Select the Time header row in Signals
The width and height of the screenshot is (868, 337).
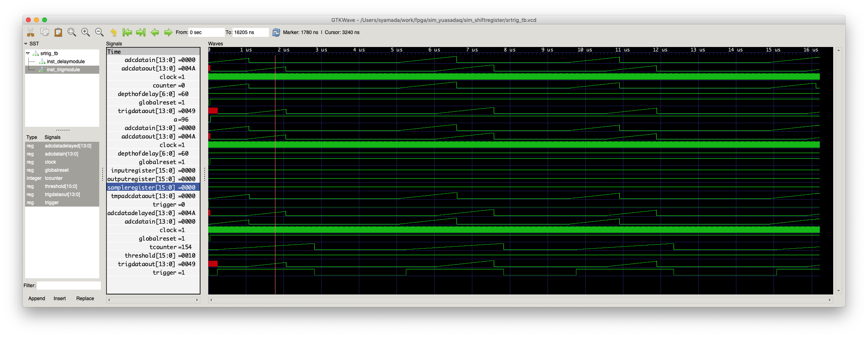(153, 52)
